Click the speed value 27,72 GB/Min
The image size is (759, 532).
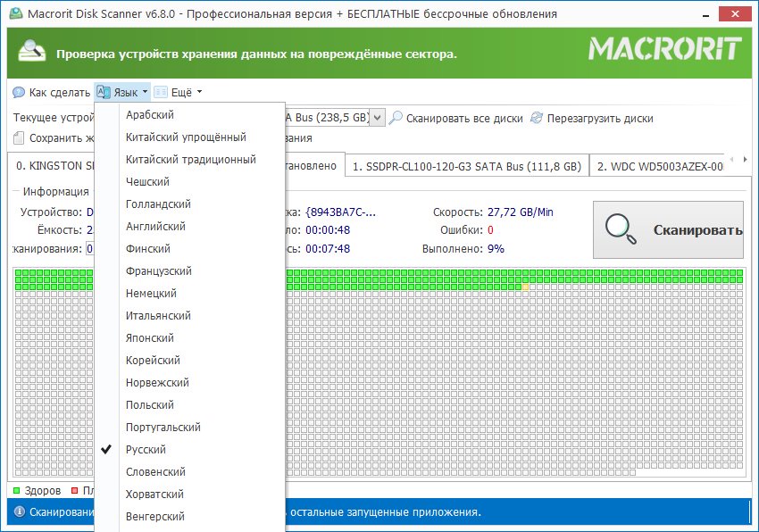pyautogui.click(x=521, y=212)
